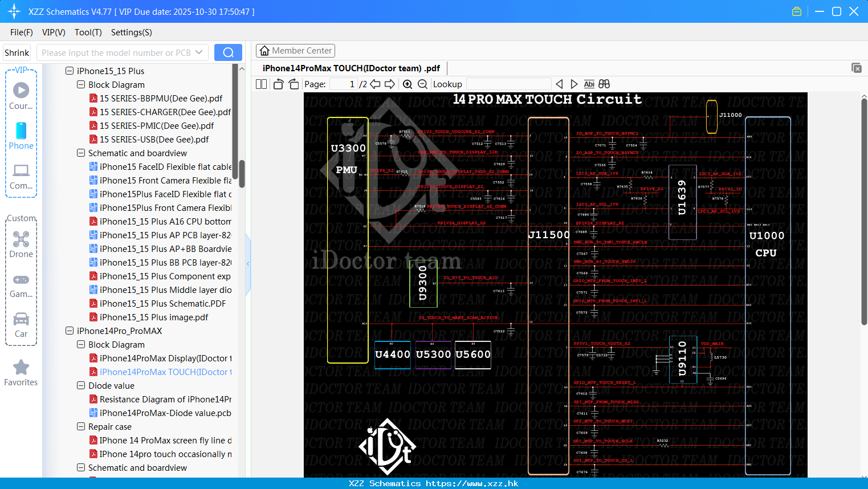Image resolution: width=868 pixels, height=489 pixels.
Task: Zoom in on the schematic
Action: click(407, 84)
